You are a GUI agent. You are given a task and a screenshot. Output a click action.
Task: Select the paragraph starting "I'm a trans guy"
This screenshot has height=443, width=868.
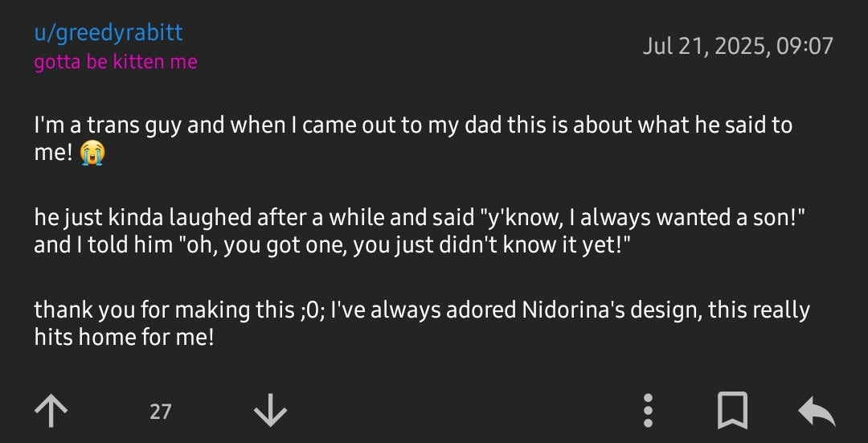point(413,138)
